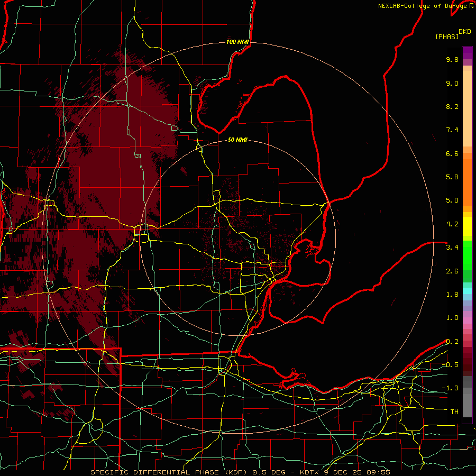Select the 5.8 value on the color scale
This screenshot has height=476, width=476.
(452, 177)
